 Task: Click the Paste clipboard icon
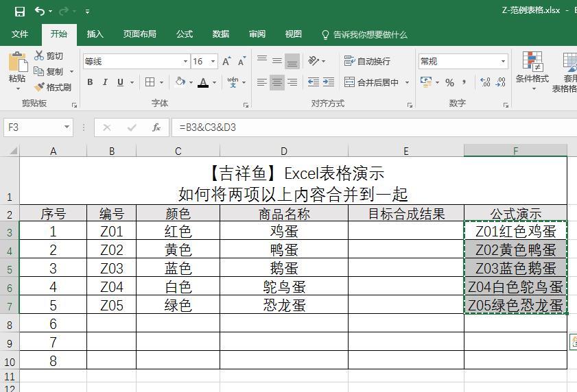click(17, 62)
